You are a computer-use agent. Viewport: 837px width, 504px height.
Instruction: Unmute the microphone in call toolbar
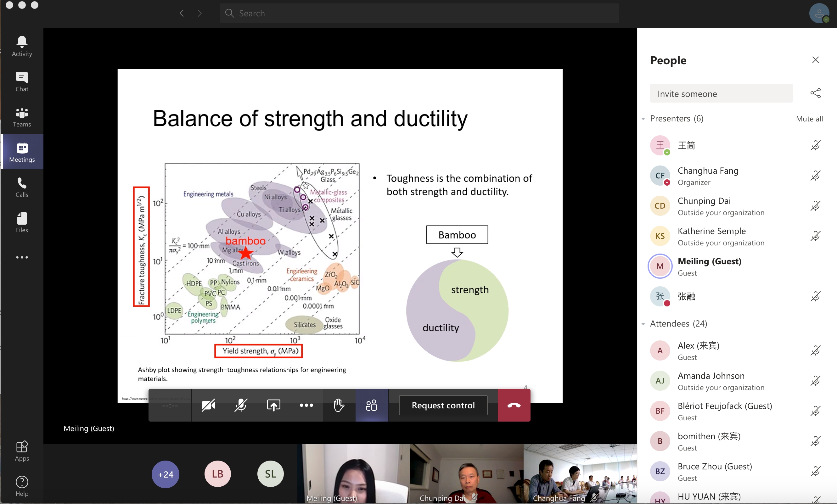coord(240,405)
